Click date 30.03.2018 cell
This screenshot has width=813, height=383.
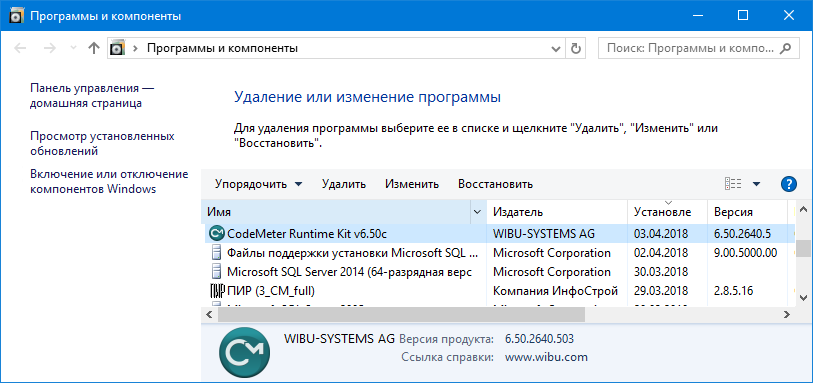point(661,272)
